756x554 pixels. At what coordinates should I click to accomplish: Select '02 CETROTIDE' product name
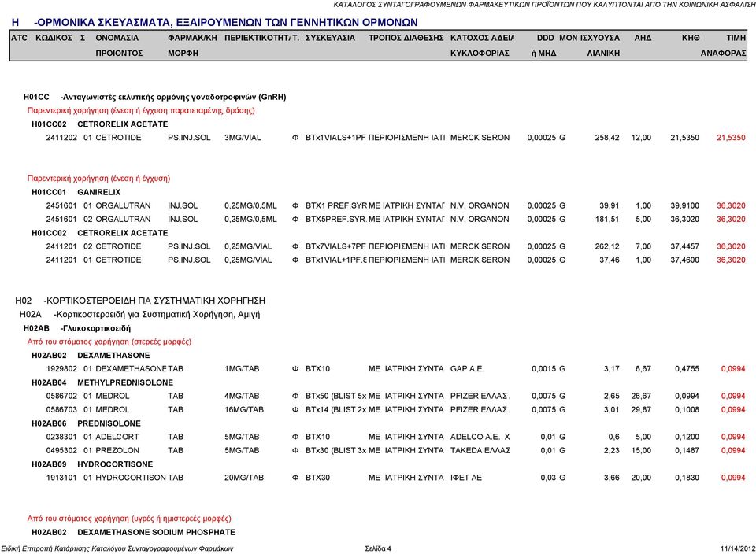coord(113,246)
